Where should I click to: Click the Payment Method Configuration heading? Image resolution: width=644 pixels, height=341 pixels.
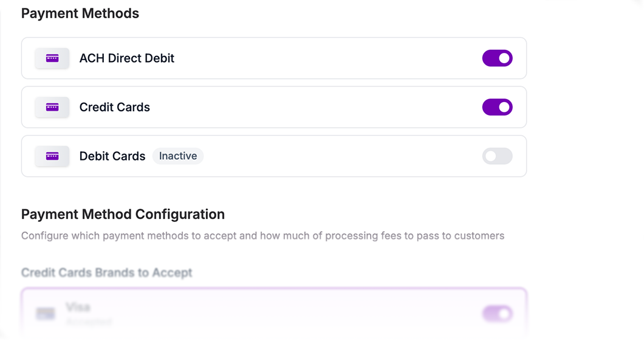pyautogui.click(x=123, y=214)
